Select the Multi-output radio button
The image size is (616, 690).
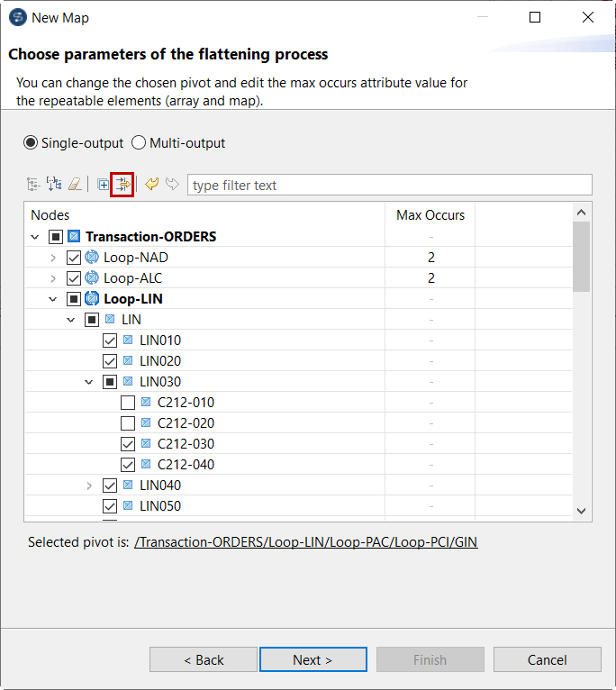tap(139, 143)
